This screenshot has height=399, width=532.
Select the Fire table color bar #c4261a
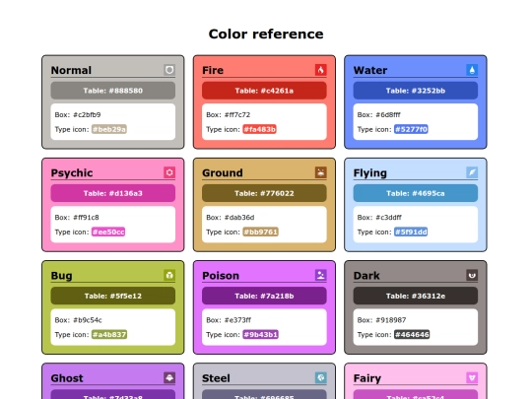click(264, 91)
